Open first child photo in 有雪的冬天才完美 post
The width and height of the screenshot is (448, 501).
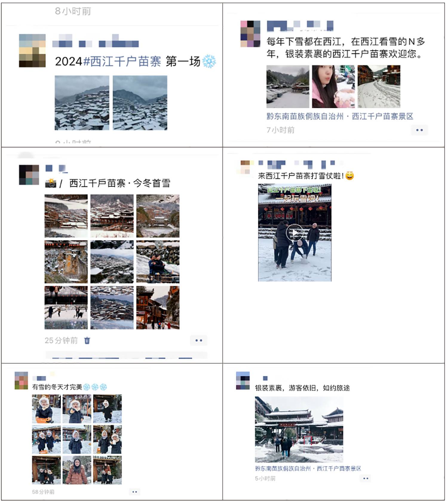[46, 409]
